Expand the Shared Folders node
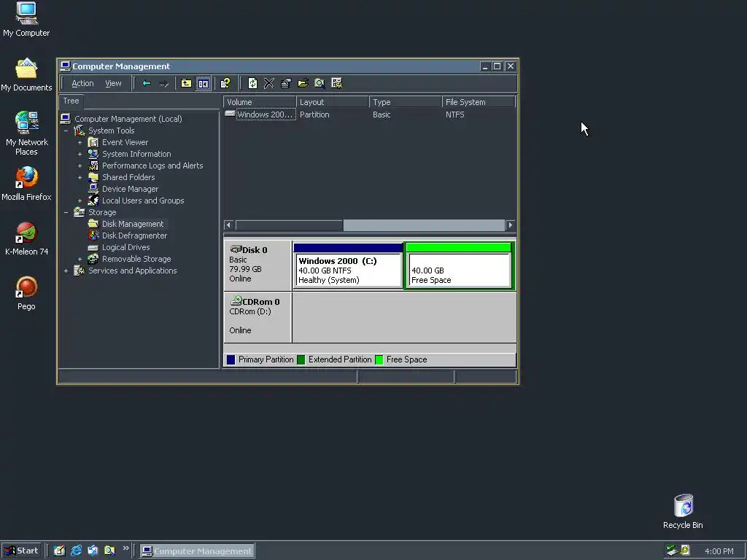The width and height of the screenshot is (747, 560). [80, 177]
